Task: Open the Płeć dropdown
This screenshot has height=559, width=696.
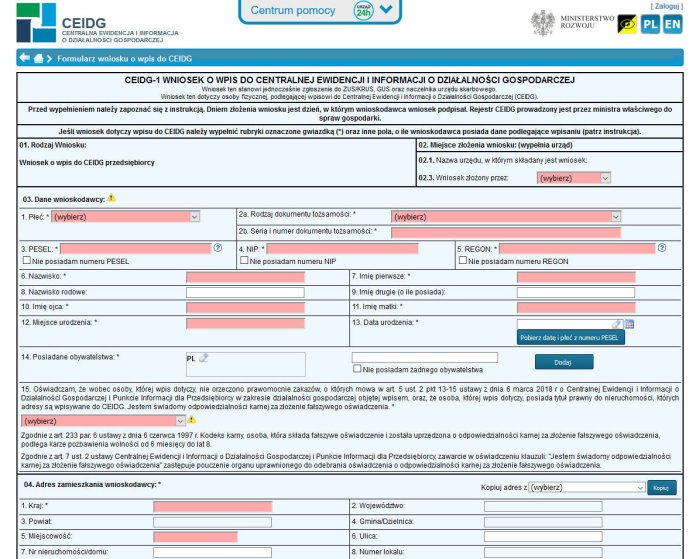Action: click(x=126, y=216)
